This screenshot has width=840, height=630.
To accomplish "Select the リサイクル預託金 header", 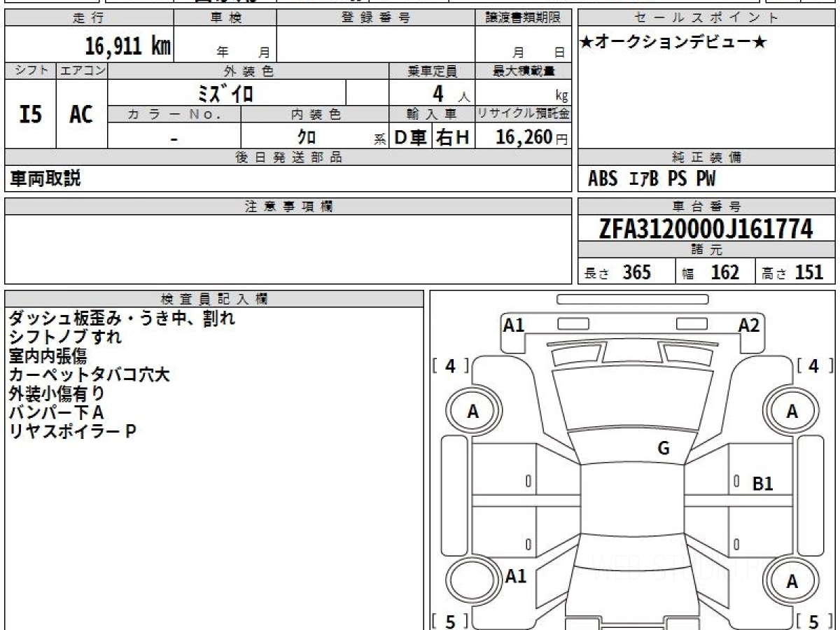I will pos(524,114).
